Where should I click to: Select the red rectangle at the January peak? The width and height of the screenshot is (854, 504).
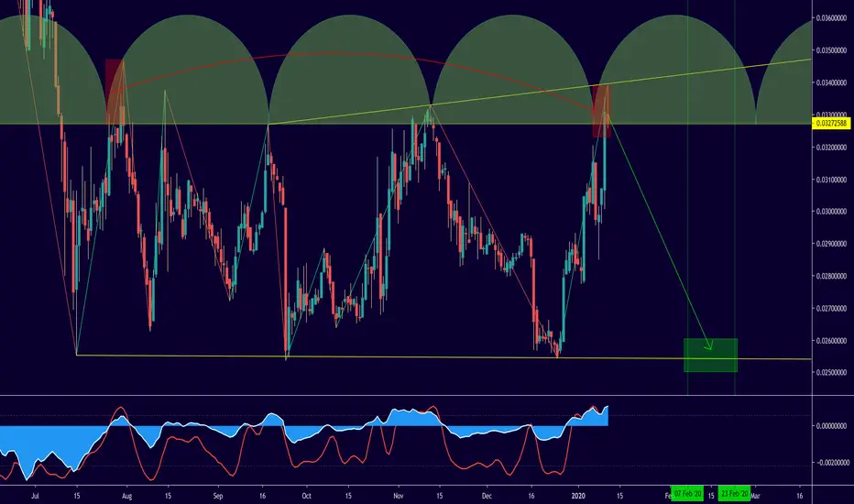[x=601, y=111]
